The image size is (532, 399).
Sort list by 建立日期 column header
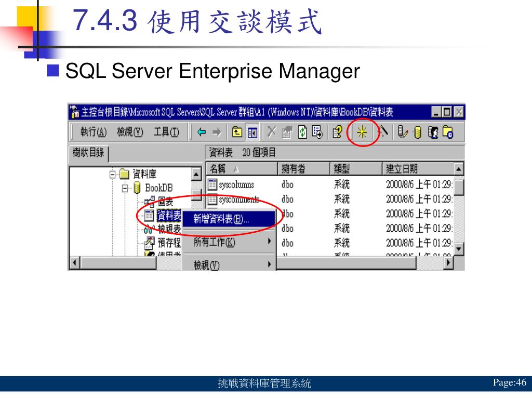click(419, 169)
